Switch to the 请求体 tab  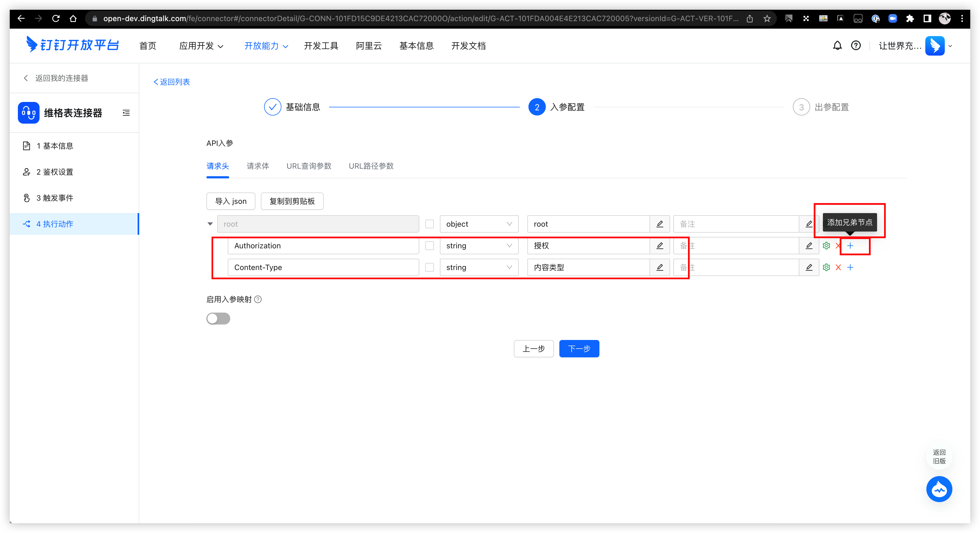(257, 165)
